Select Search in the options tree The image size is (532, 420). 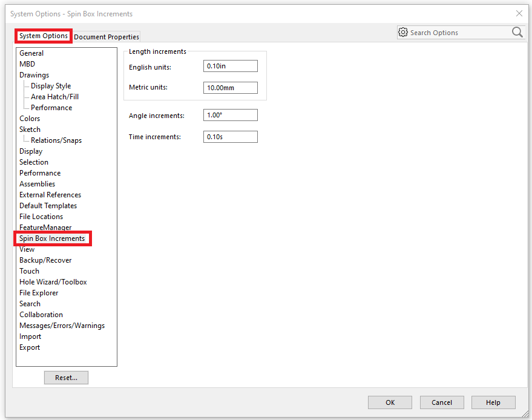click(30, 304)
